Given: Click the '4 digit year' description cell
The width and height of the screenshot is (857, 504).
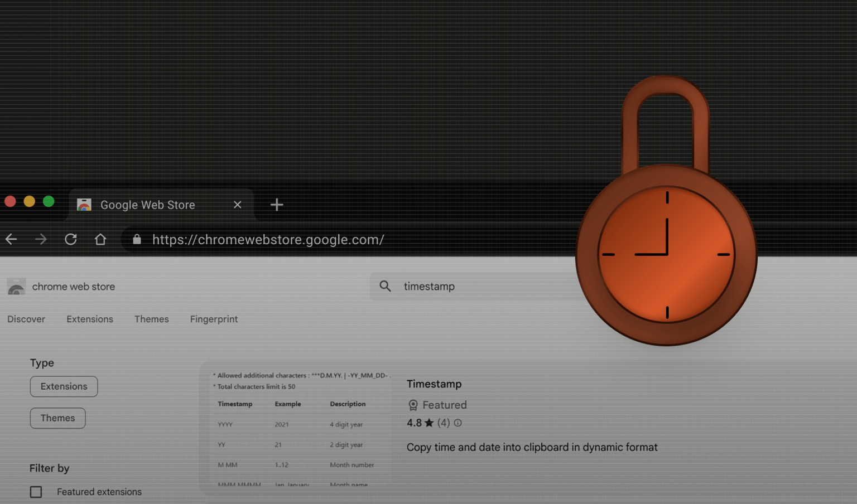Looking at the screenshot, I should [346, 424].
